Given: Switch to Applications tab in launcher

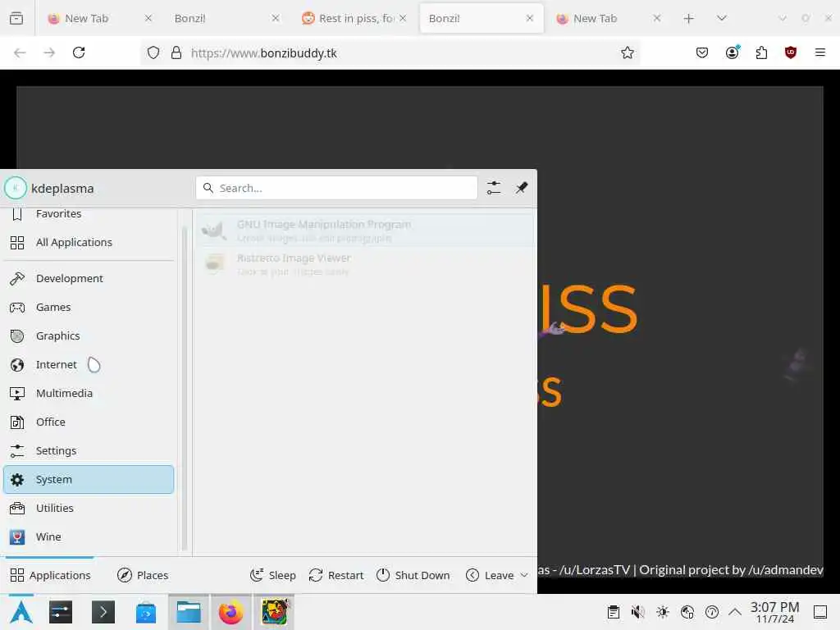Looking at the screenshot, I should pos(50,575).
